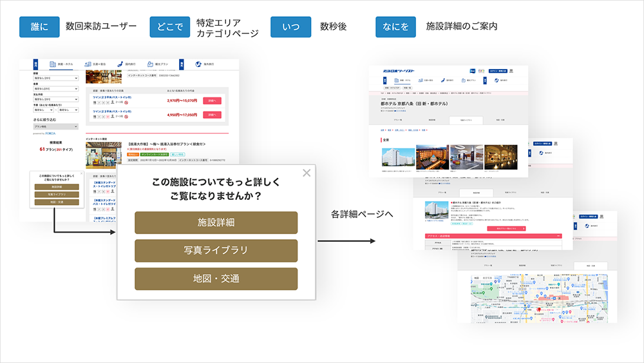This screenshot has height=363, width=644.
Task: Click the なにを blue label
Action: tap(395, 26)
